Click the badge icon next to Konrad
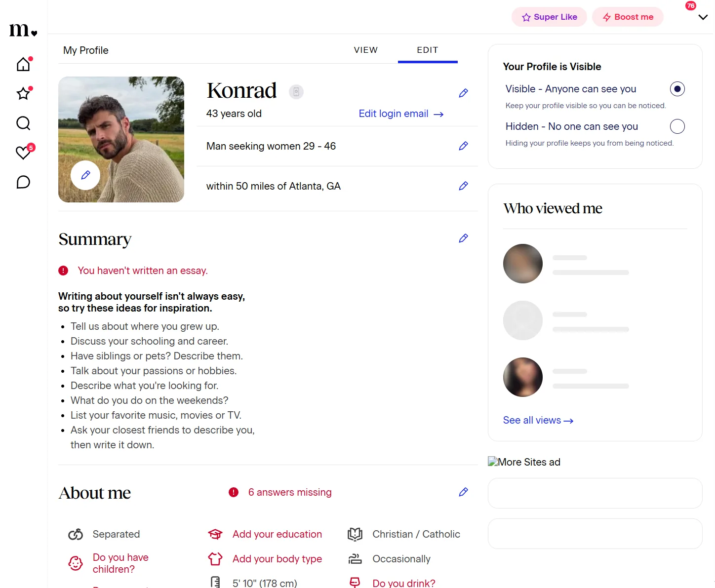This screenshot has width=715, height=588. pos(296,91)
